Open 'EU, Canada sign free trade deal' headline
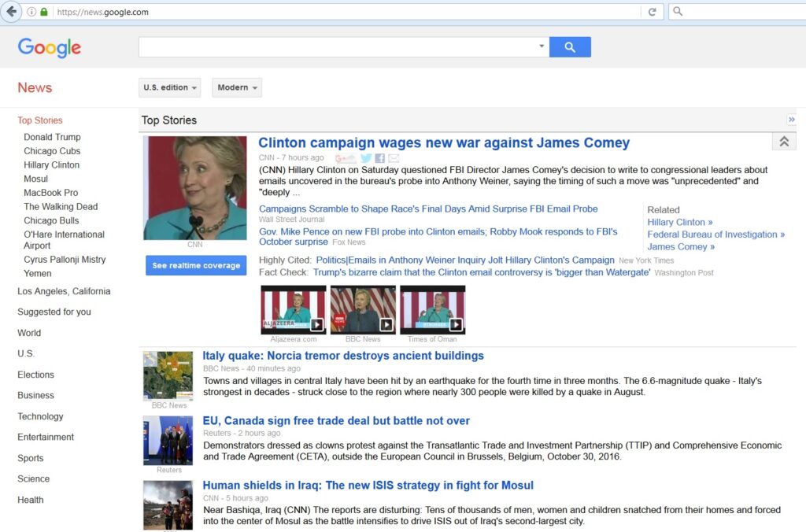The image size is (806, 532). [336, 420]
